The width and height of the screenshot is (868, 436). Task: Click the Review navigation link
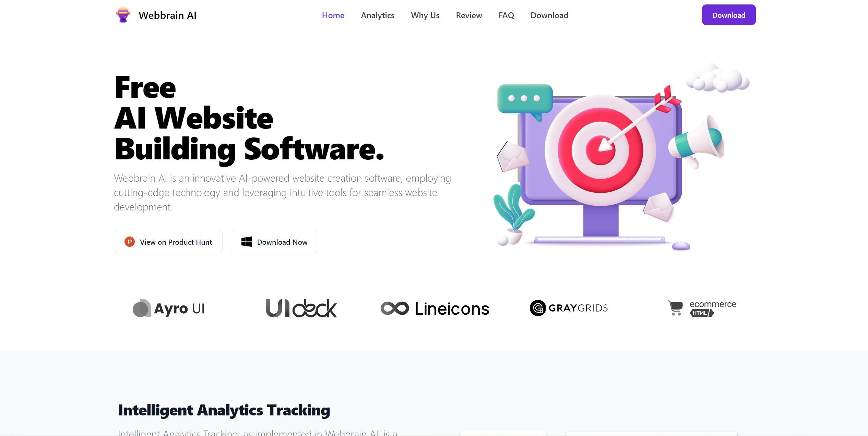click(x=469, y=15)
